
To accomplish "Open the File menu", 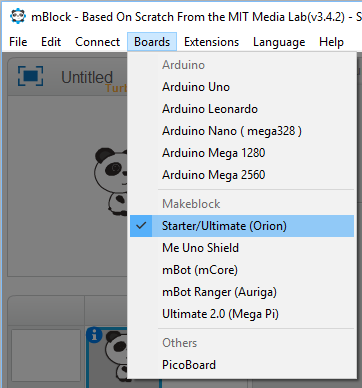I will click(x=18, y=42).
